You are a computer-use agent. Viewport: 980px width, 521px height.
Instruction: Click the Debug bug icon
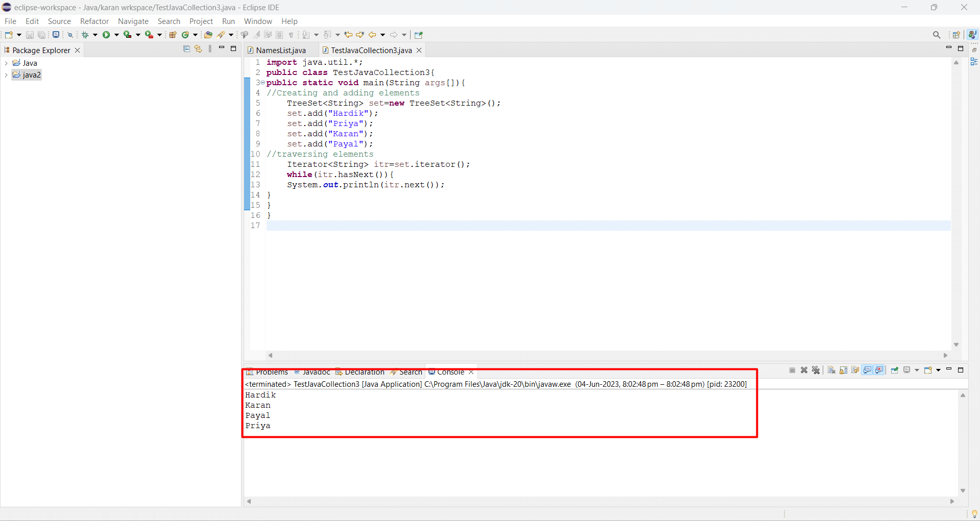pos(85,35)
